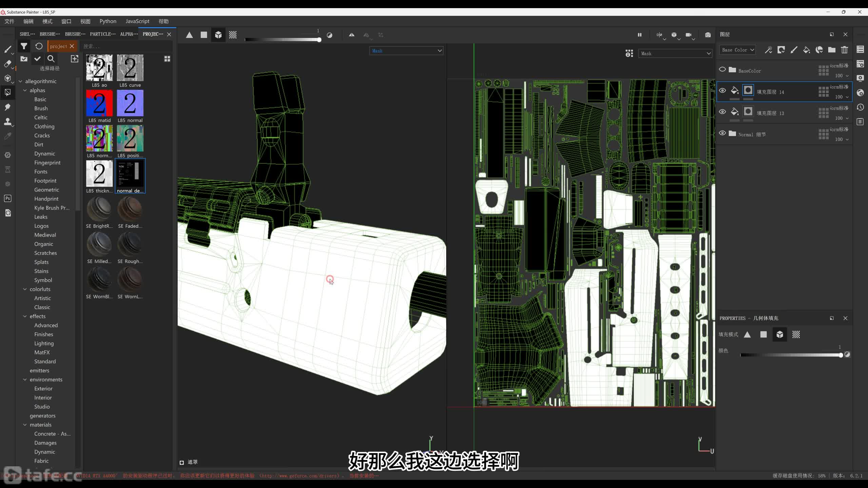
Task: Add a paint layer in Layers panel
Action: [794, 50]
